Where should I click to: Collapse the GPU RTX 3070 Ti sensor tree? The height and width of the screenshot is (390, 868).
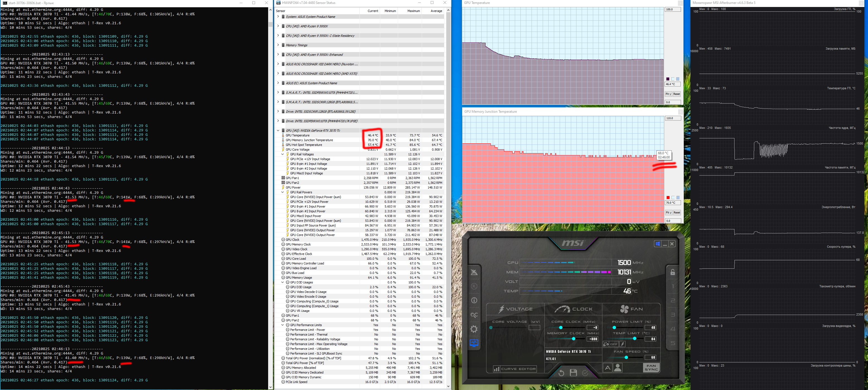pos(278,131)
